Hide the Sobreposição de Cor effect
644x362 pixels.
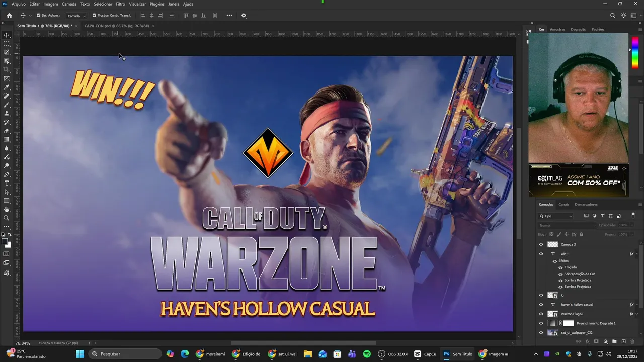click(x=560, y=274)
